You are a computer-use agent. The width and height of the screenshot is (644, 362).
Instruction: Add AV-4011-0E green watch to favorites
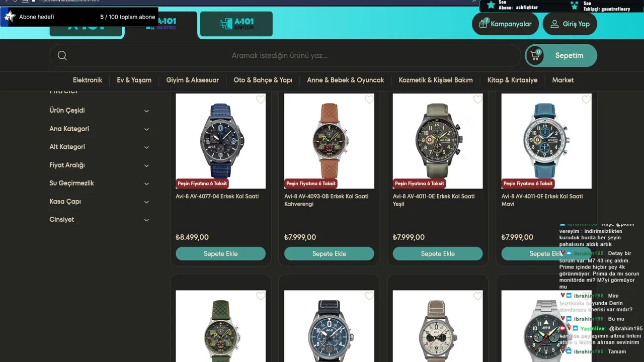click(x=478, y=100)
